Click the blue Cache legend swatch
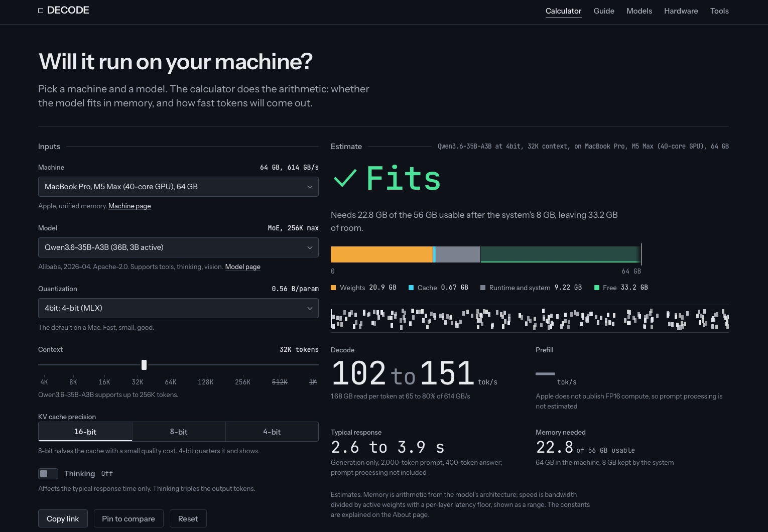Screen dimensions: 768x532 411,288
